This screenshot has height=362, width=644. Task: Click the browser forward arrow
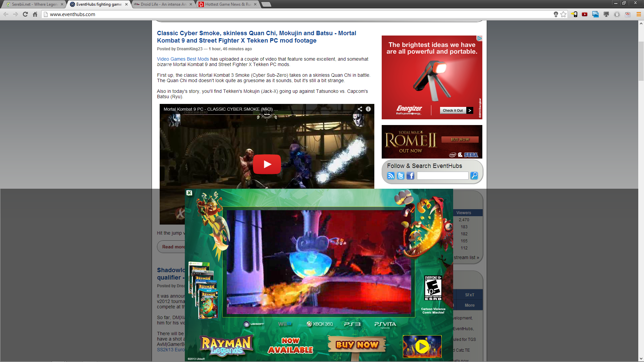(15, 14)
